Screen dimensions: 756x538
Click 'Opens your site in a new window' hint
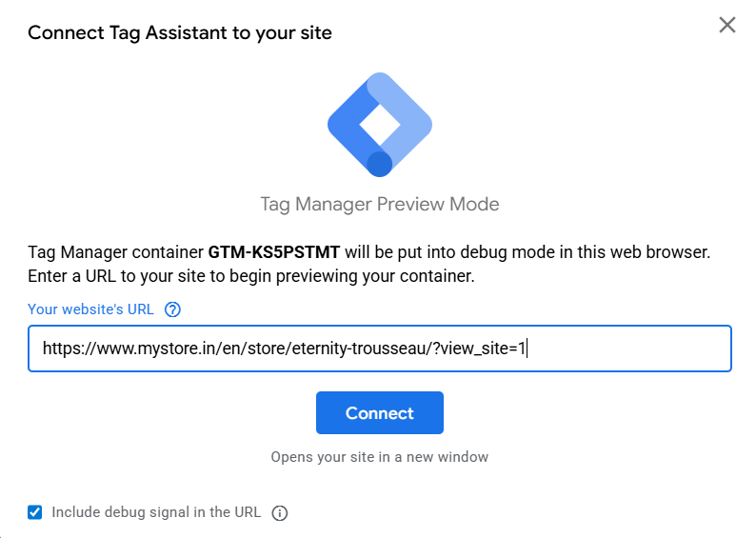coord(380,457)
